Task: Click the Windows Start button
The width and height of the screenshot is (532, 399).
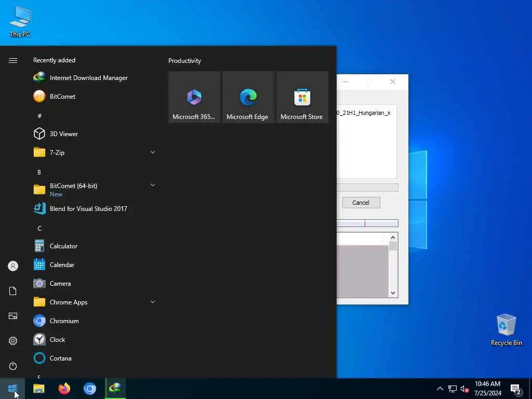Action: (x=12, y=389)
